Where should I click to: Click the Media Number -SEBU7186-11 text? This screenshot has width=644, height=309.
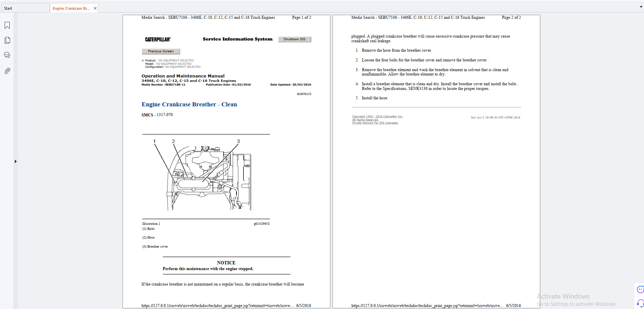point(164,85)
